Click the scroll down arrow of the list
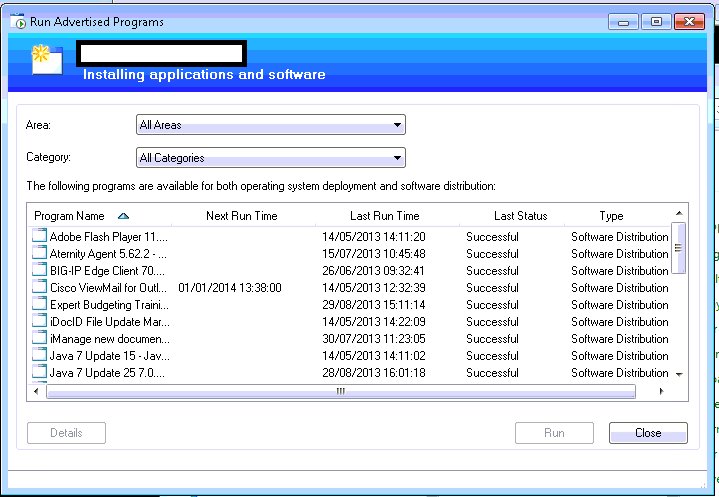The width and height of the screenshot is (719, 497). pyautogui.click(x=679, y=374)
